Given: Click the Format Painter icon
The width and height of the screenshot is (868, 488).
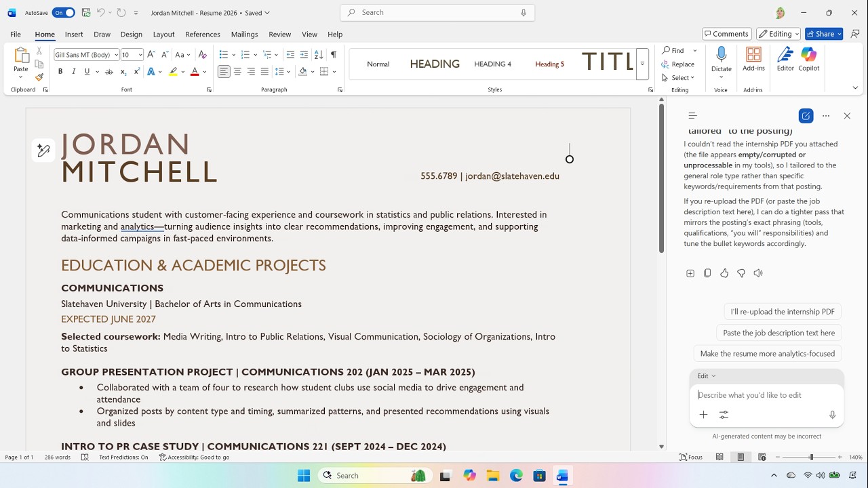Looking at the screenshot, I should 39,77.
